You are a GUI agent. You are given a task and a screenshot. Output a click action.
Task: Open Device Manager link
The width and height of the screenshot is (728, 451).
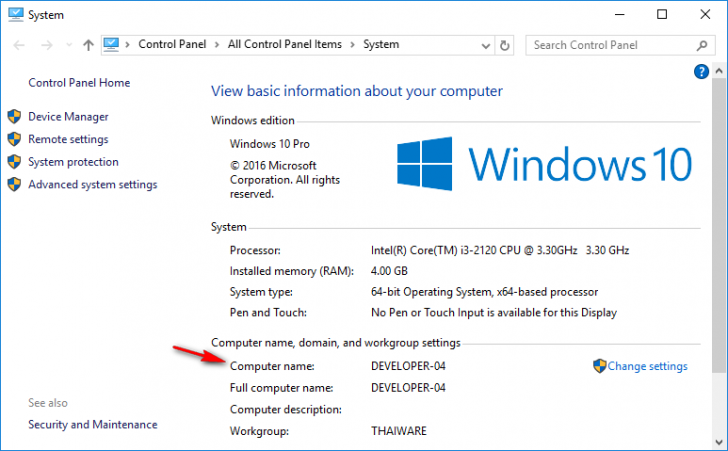[x=68, y=117]
